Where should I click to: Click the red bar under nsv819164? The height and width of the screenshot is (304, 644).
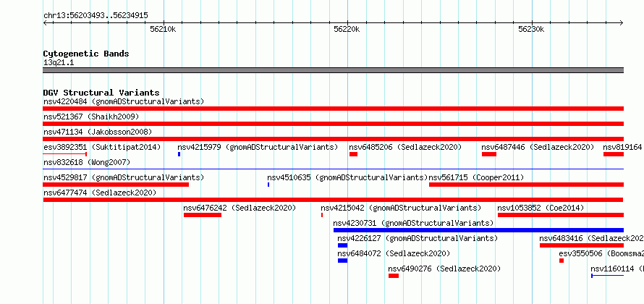[x=614, y=154]
